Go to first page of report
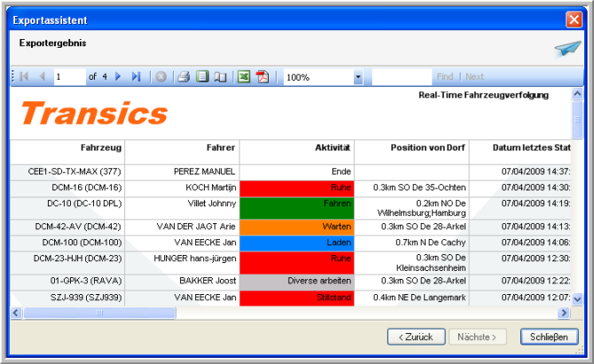The width and height of the screenshot is (594, 364). [x=24, y=77]
